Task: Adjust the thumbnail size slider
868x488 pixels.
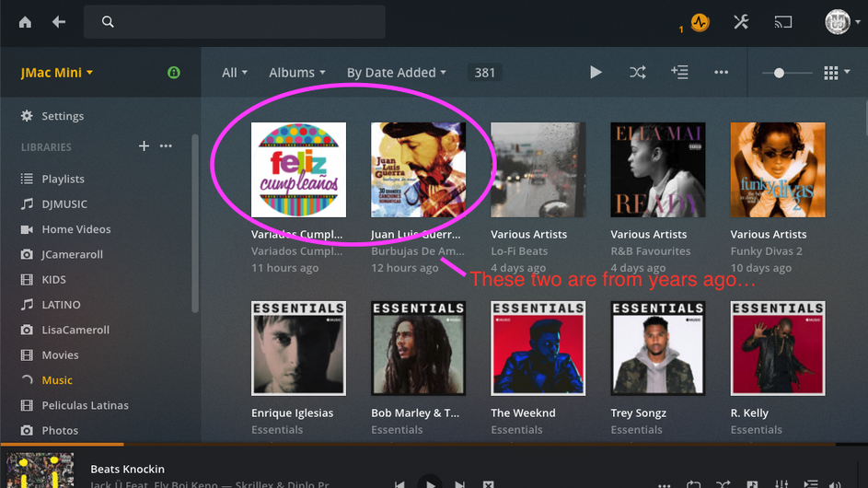Action: pyautogui.click(x=787, y=73)
